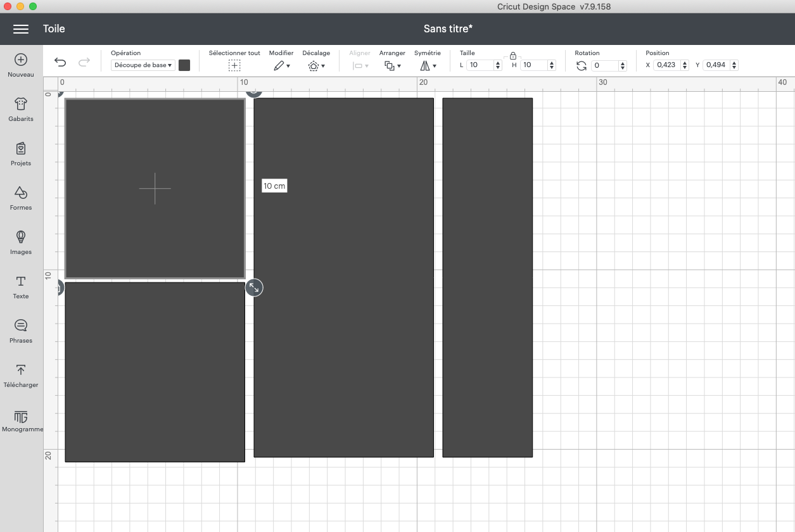This screenshot has height=532, width=795.
Task: Open the Opération Découpe de base dropdown
Action: coord(143,65)
